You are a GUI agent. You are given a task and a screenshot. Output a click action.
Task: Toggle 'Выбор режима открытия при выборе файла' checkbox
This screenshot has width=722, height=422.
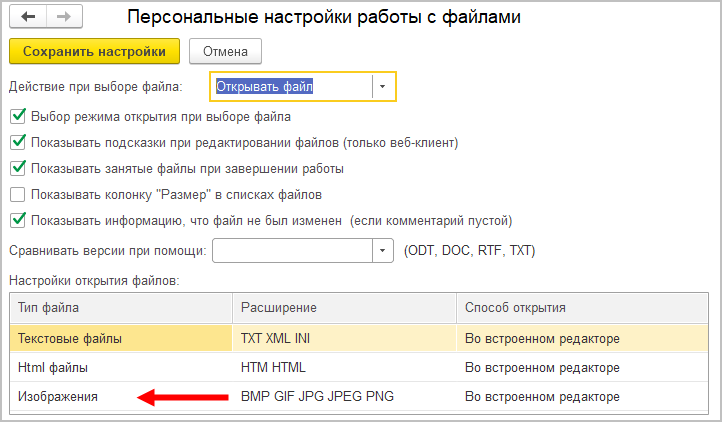[x=17, y=117]
